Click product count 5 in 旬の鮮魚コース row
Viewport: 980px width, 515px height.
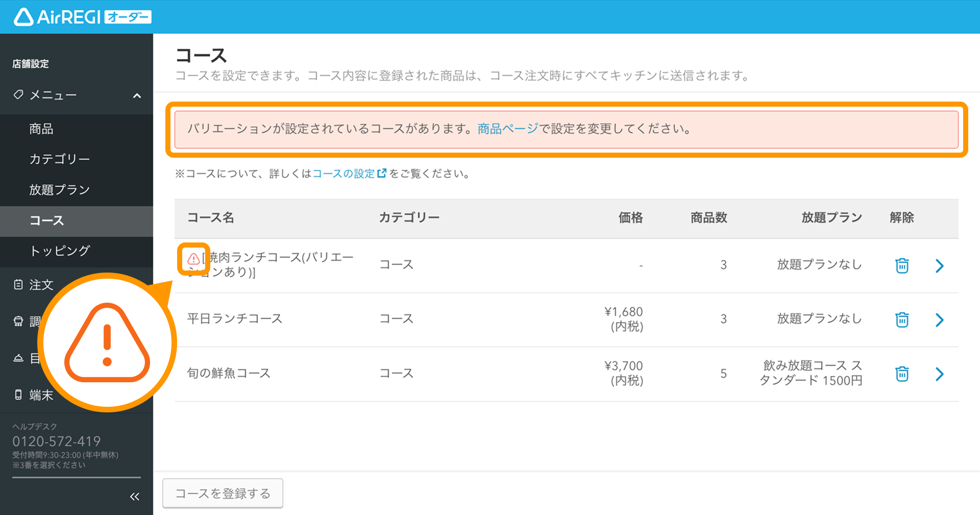(723, 374)
